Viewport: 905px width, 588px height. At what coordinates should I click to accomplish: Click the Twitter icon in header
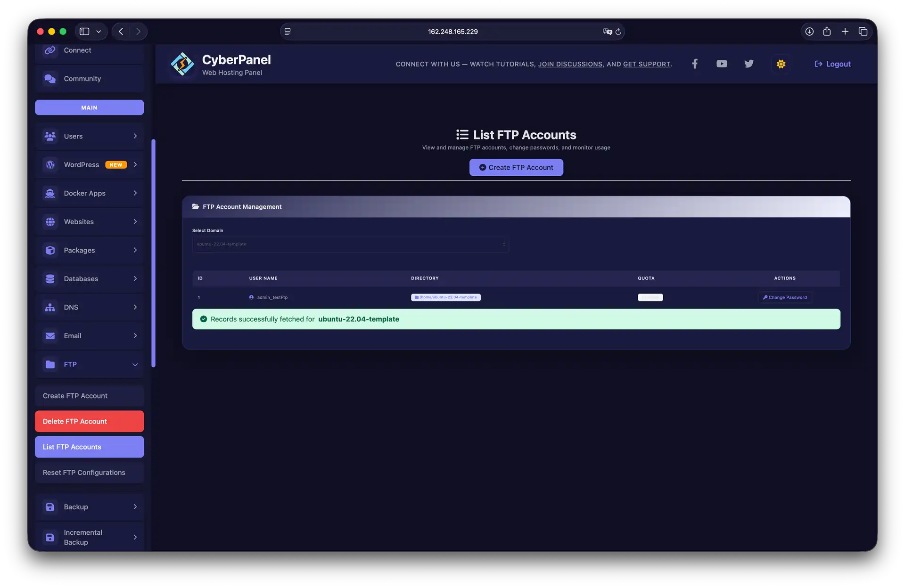point(749,64)
